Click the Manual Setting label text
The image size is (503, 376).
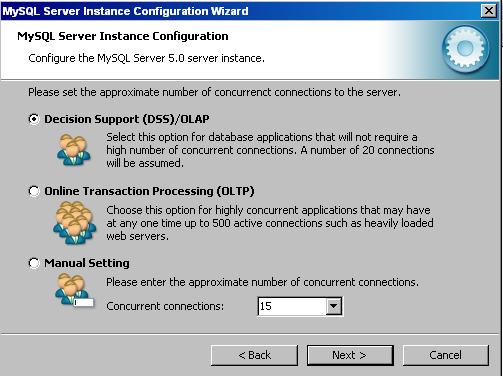click(87, 263)
